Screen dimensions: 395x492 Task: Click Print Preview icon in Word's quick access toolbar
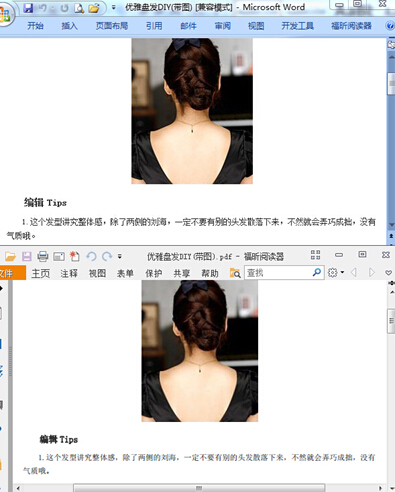[79, 8]
